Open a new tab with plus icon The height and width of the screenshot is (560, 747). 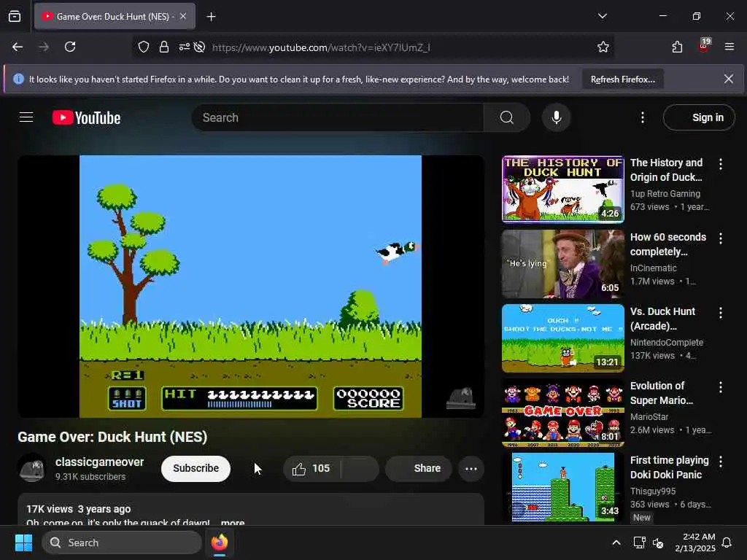[x=211, y=17]
